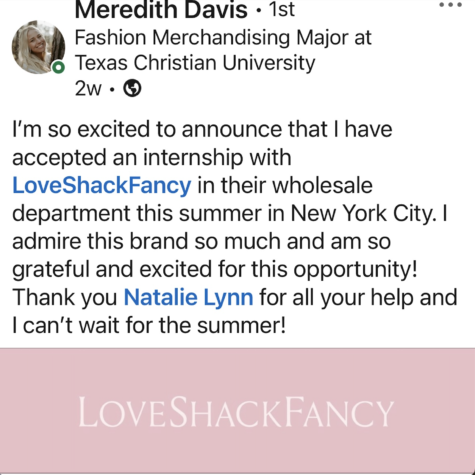Open the three-dot more options menu
This screenshot has height=475, width=475.
[x=450, y=5]
